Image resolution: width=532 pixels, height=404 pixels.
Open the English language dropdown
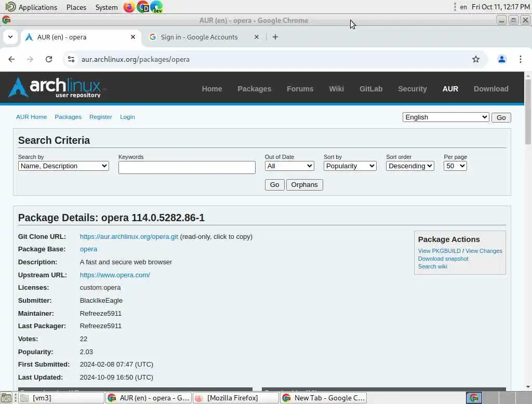click(445, 117)
